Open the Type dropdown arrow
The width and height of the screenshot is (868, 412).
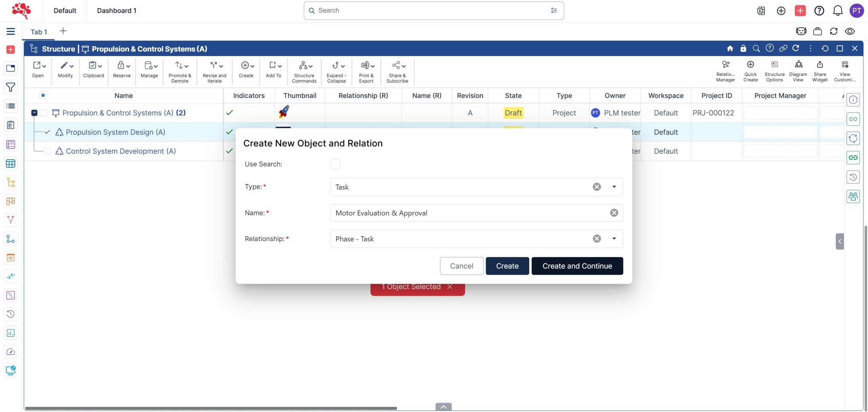[614, 187]
